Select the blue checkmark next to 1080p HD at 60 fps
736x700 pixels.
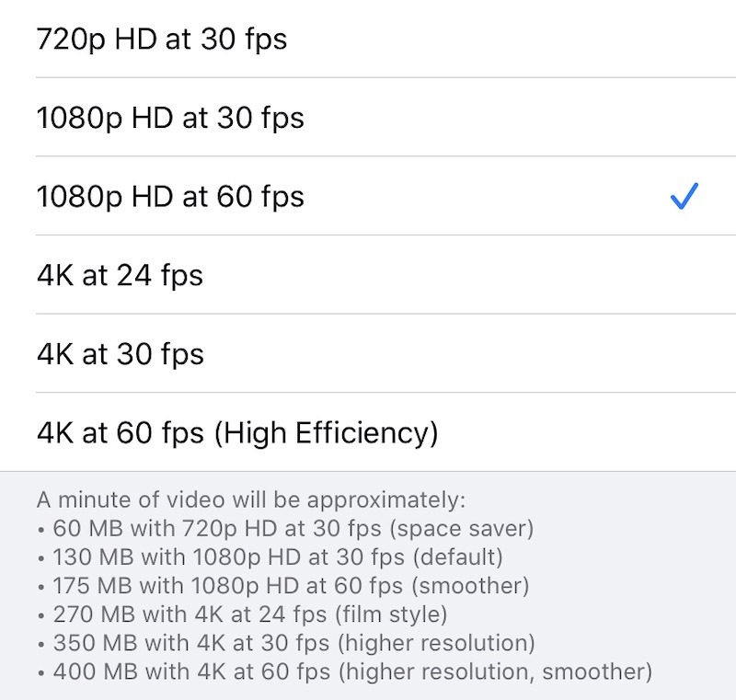[x=684, y=195]
